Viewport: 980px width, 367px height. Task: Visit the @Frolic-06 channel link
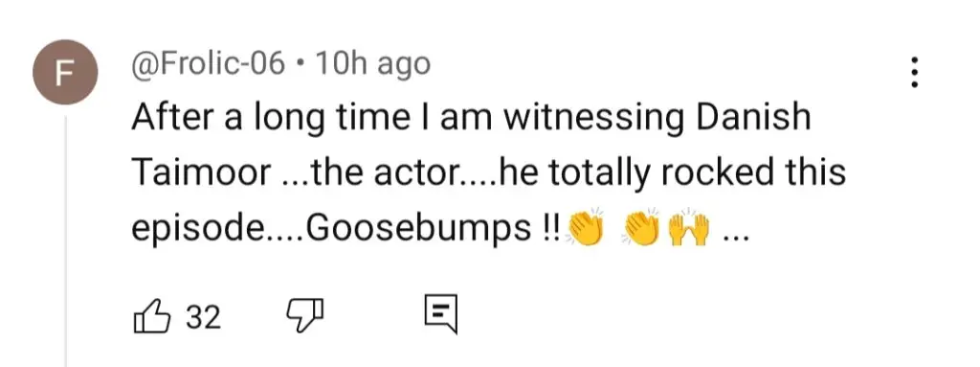tap(208, 64)
